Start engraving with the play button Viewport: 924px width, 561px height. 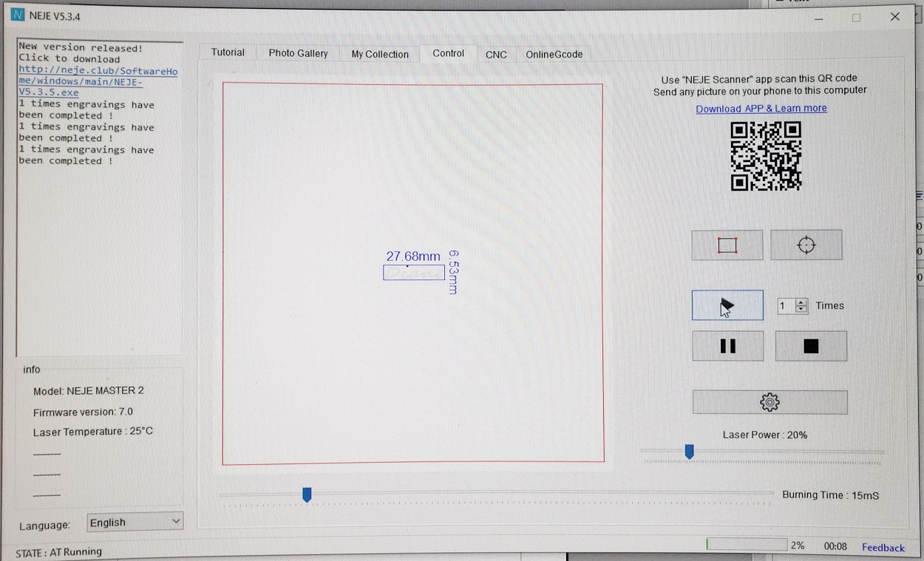point(727,305)
